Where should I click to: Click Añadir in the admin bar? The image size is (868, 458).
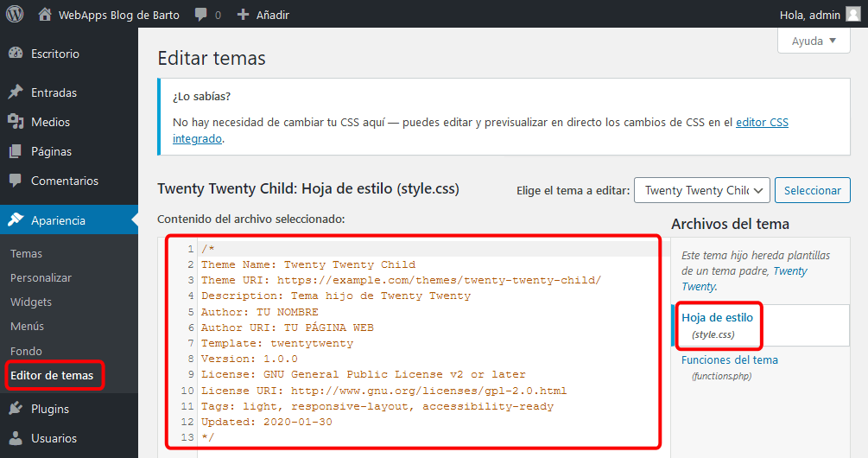[x=272, y=15]
